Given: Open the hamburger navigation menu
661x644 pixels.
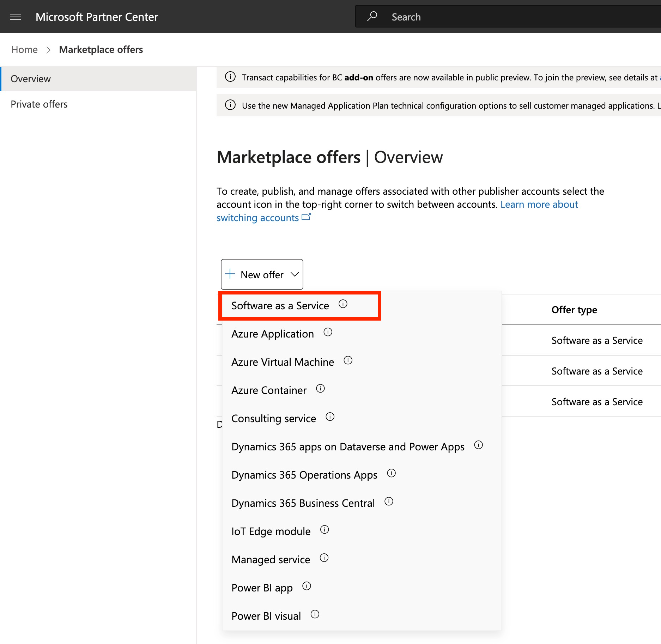Looking at the screenshot, I should point(16,17).
